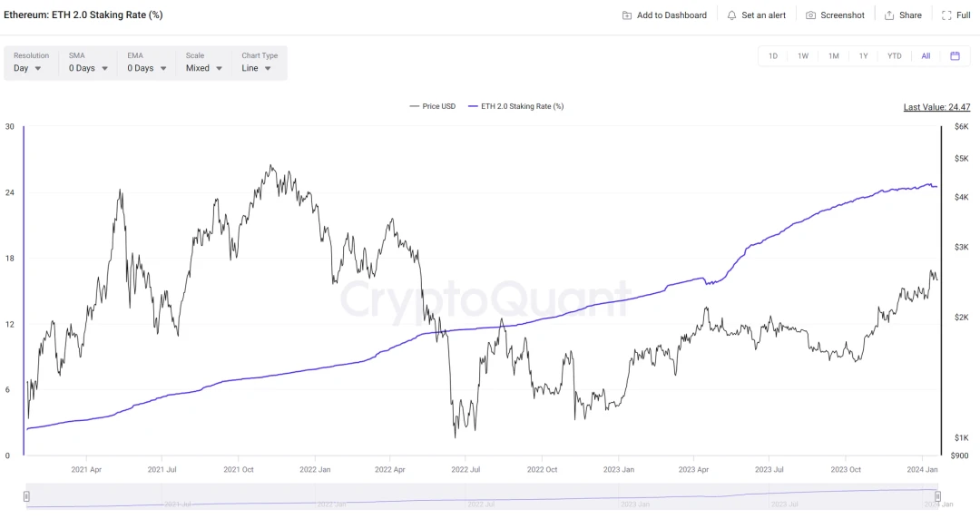Click the Set an alert bell icon

point(731,15)
